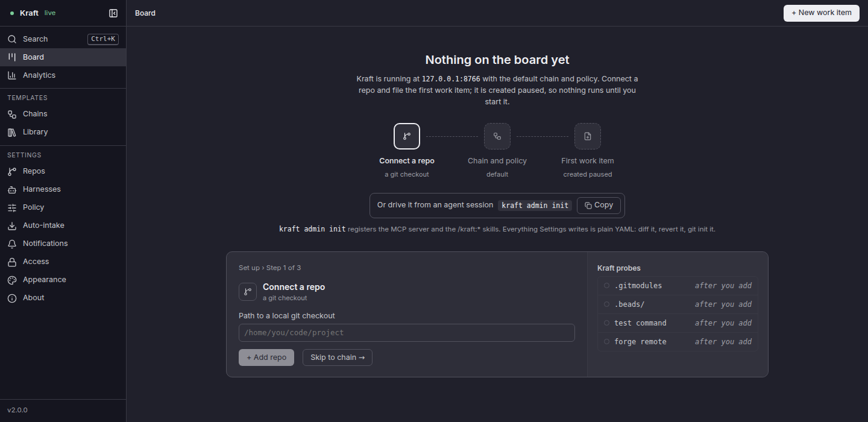This screenshot has width=868, height=422.
Task: Click the green live status dot
Action: [x=12, y=13]
